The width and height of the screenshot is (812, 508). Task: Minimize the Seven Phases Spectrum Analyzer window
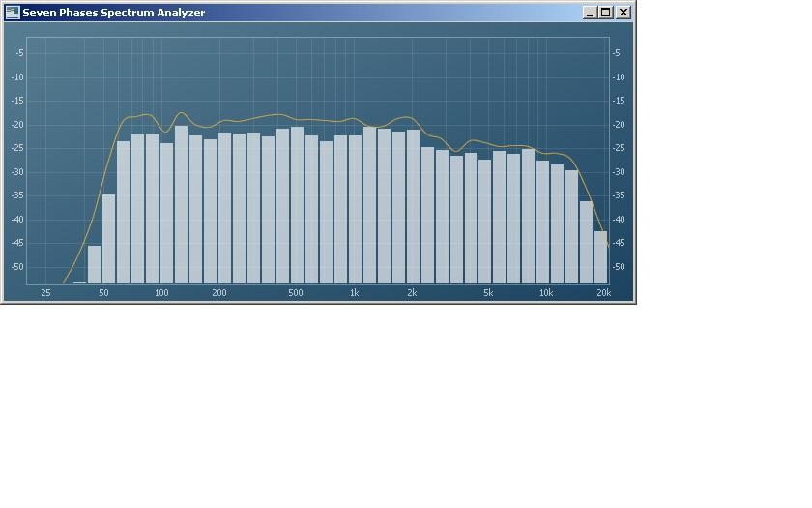589,13
